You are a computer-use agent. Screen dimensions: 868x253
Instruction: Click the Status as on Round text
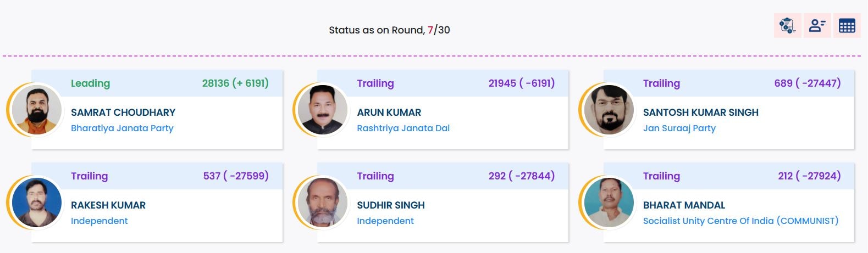[x=389, y=30]
